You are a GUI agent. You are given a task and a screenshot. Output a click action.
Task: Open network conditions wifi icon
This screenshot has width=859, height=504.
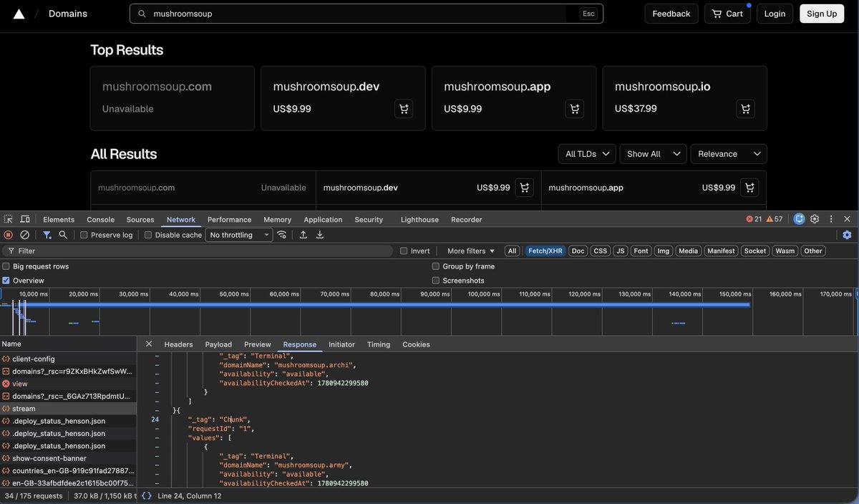pyautogui.click(x=282, y=235)
